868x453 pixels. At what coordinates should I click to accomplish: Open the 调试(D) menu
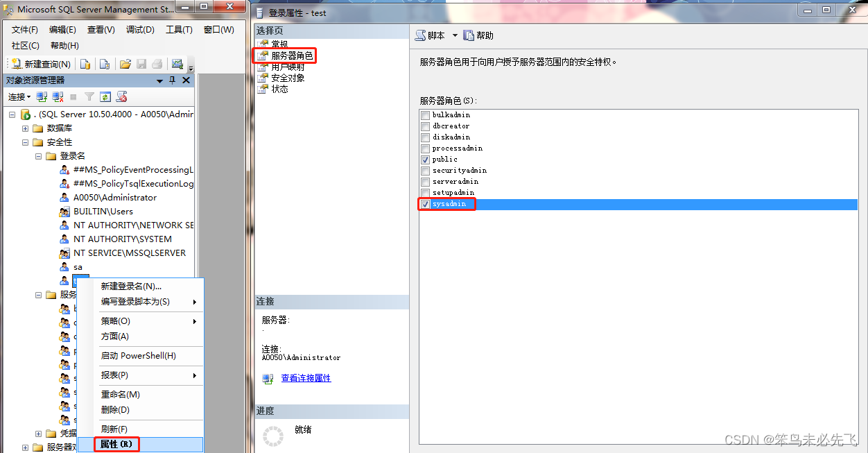[140, 30]
